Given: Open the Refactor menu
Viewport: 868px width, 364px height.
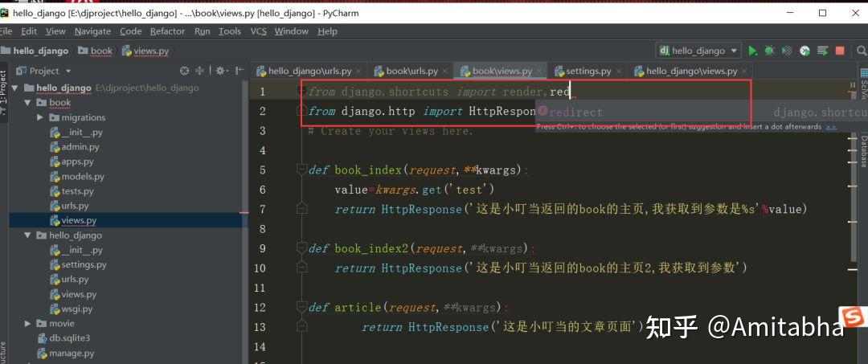Looking at the screenshot, I should coord(168,31).
